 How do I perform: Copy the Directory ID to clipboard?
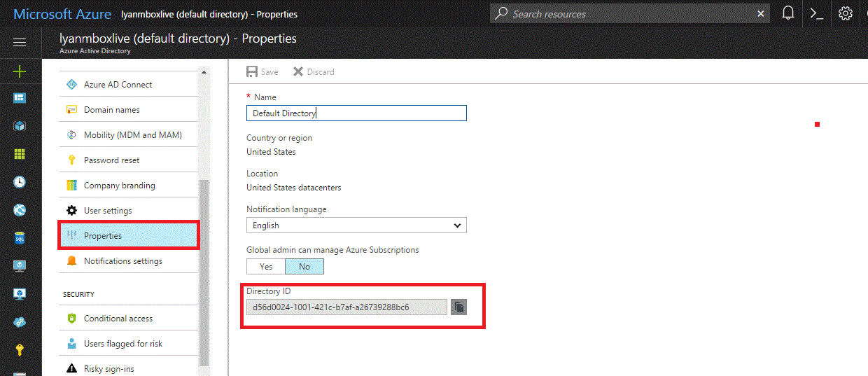click(458, 307)
